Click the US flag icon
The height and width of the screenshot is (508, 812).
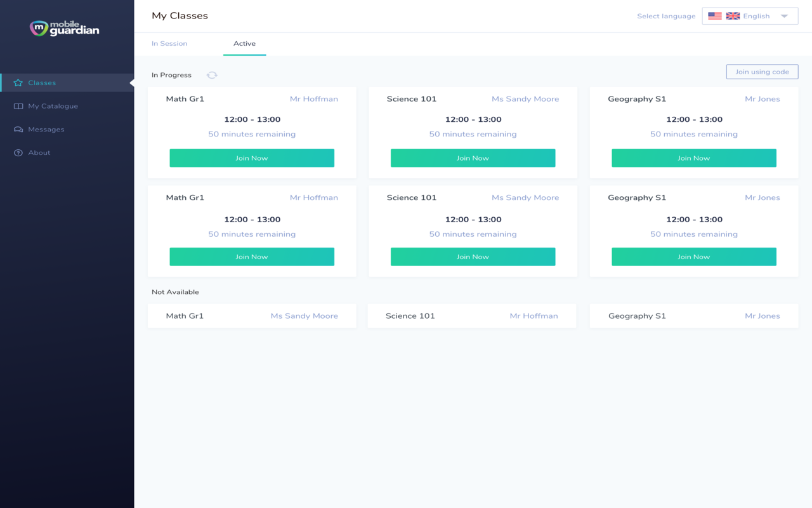(715, 16)
